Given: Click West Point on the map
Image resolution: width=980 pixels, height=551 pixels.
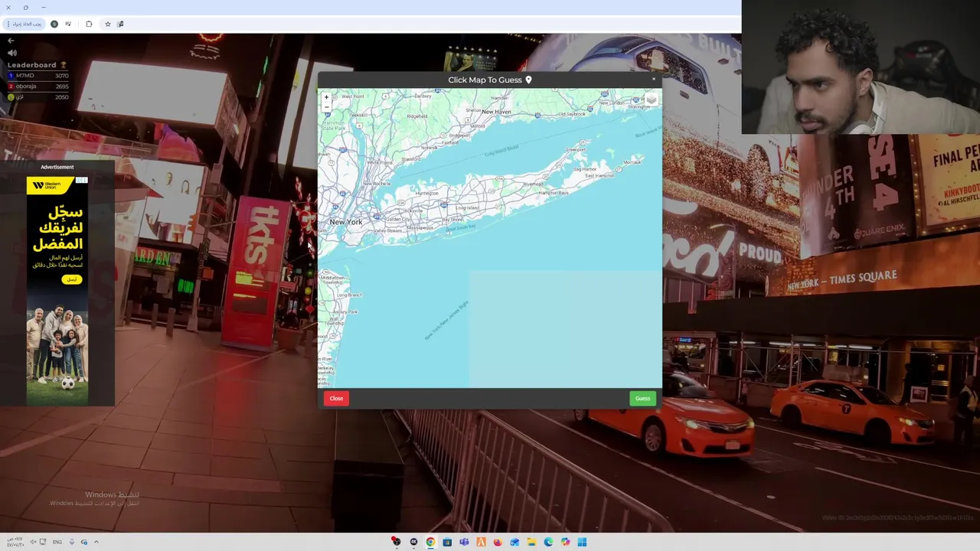Looking at the screenshot, I should pos(353,97).
